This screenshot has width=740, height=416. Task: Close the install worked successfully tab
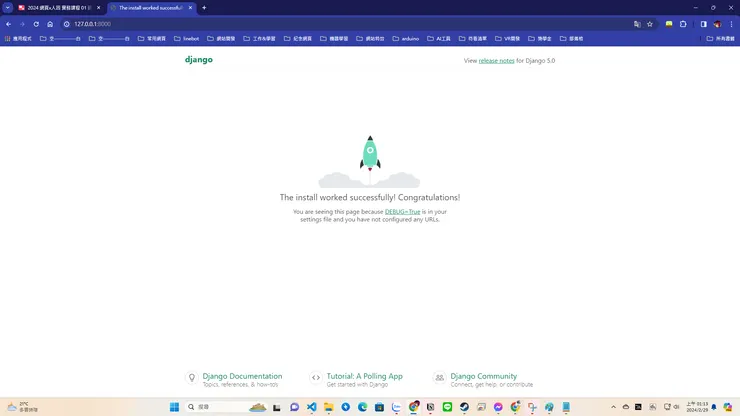(x=190, y=8)
